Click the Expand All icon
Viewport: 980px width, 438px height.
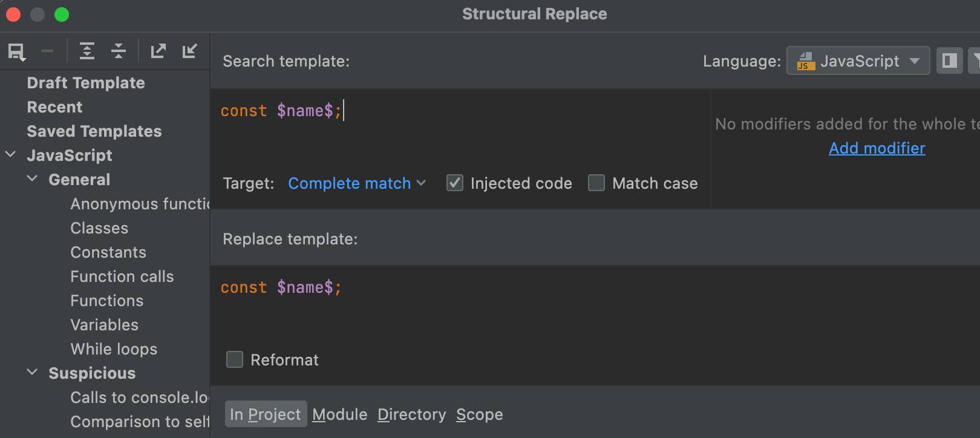coord(87,51)
